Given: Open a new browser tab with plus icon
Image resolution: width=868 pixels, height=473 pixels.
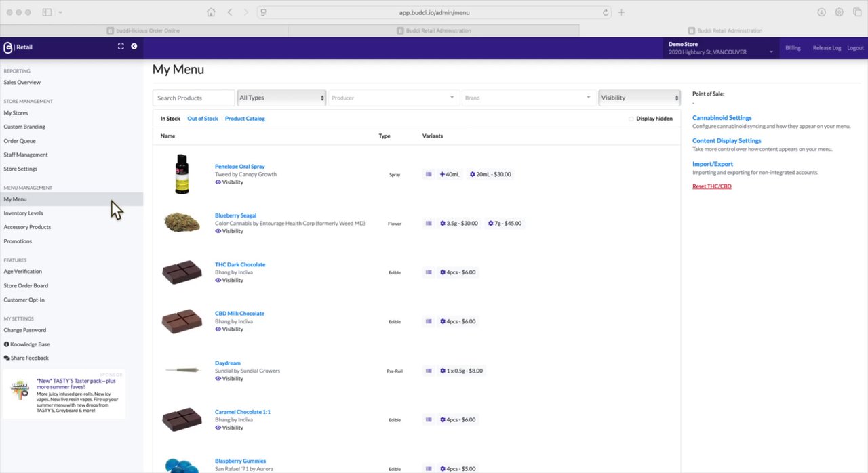Looking at the screenshot, I should coord(621,12).
